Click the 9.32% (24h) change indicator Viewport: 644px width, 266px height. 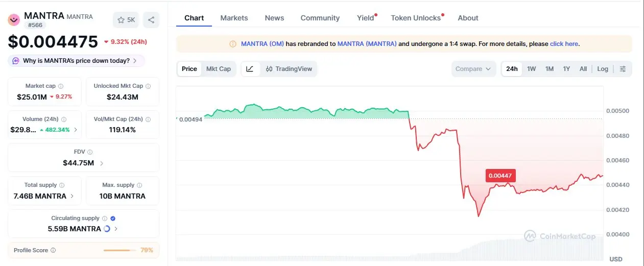126,41
